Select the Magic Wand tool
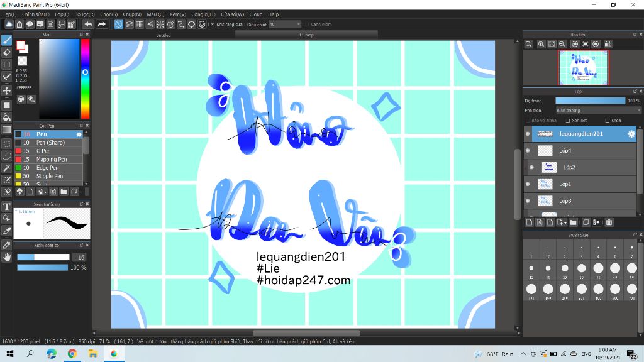Screen dimensions: 644x362 pyautogui.click(x=6, y=168)
